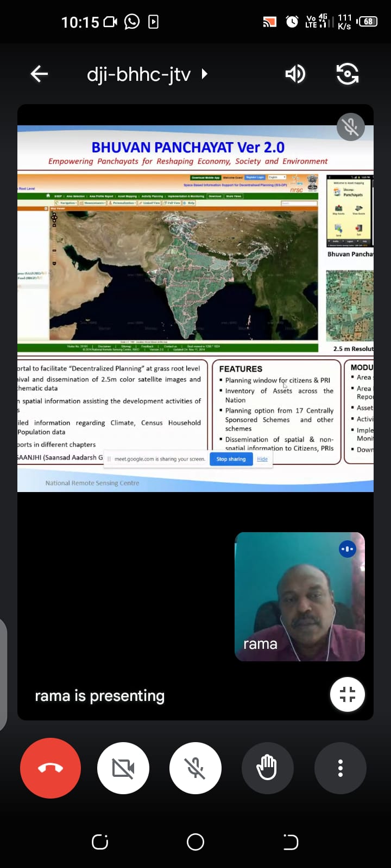Tap the screen cast icon in status bar
This screenshot has height=868, width=391.
(x=269, y=22)
